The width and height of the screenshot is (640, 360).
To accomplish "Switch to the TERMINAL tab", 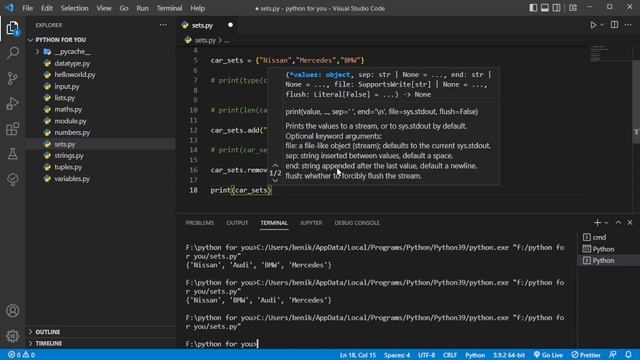I will pyautogui.click(x=274, y=223).
